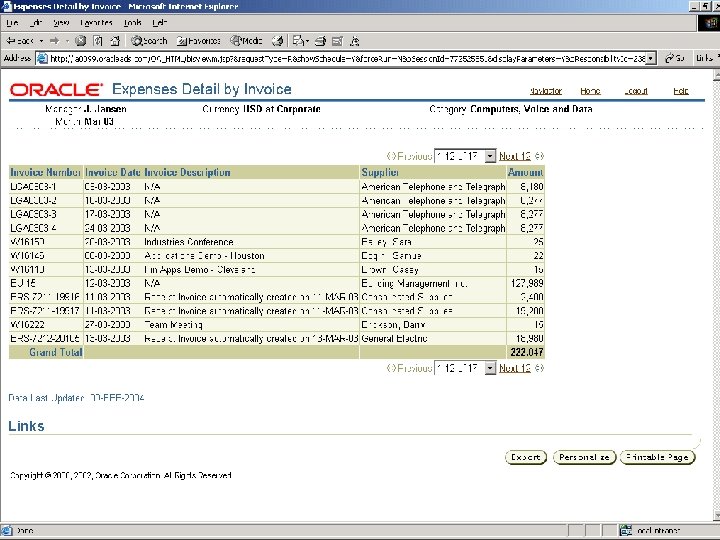This screenshot has height=540, width=720.
Task: Select the Team Meeting description cell
Action: coord(251,325)
